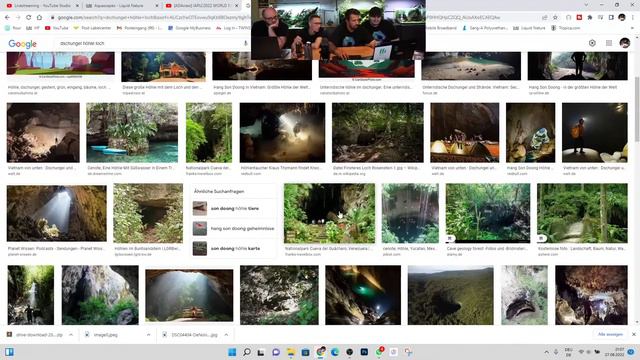Show hidden system tray icons chevron
Screen dimensions: 640x360
(546, 352)
